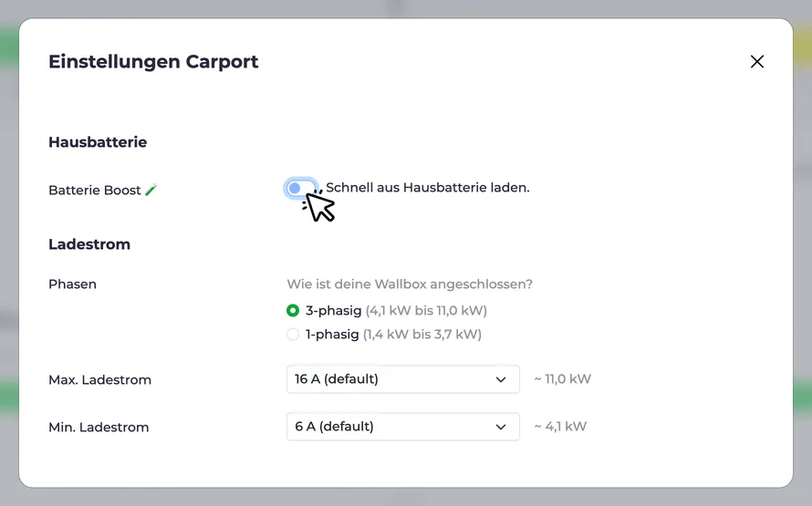
Task: Click the 'Batterie Boost' setting label
Action: [95, 190]
